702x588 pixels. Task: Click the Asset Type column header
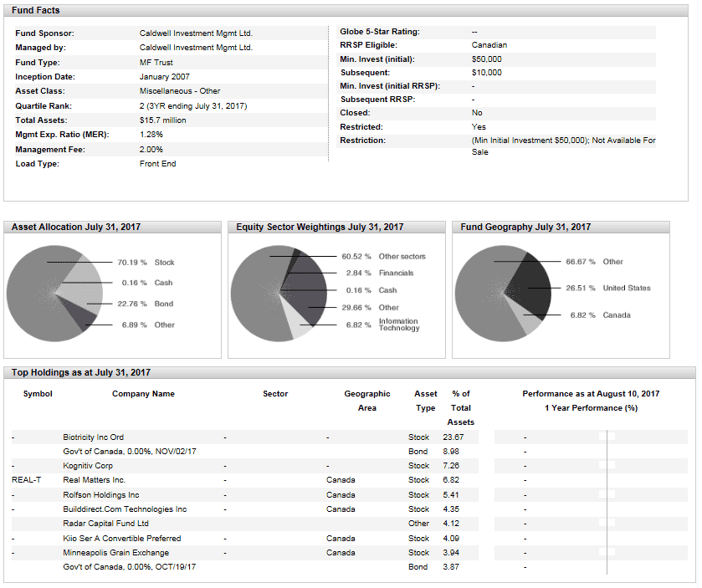[425, 401]
